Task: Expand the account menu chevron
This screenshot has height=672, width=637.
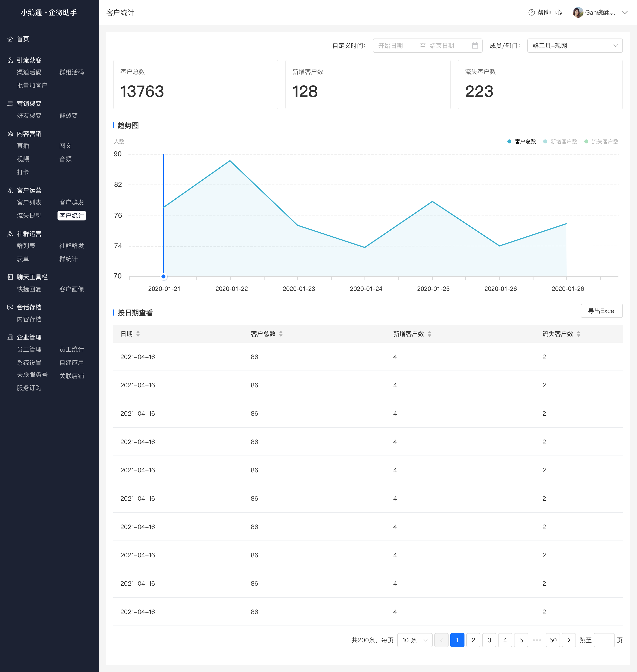Action: (x=624, y=13)
